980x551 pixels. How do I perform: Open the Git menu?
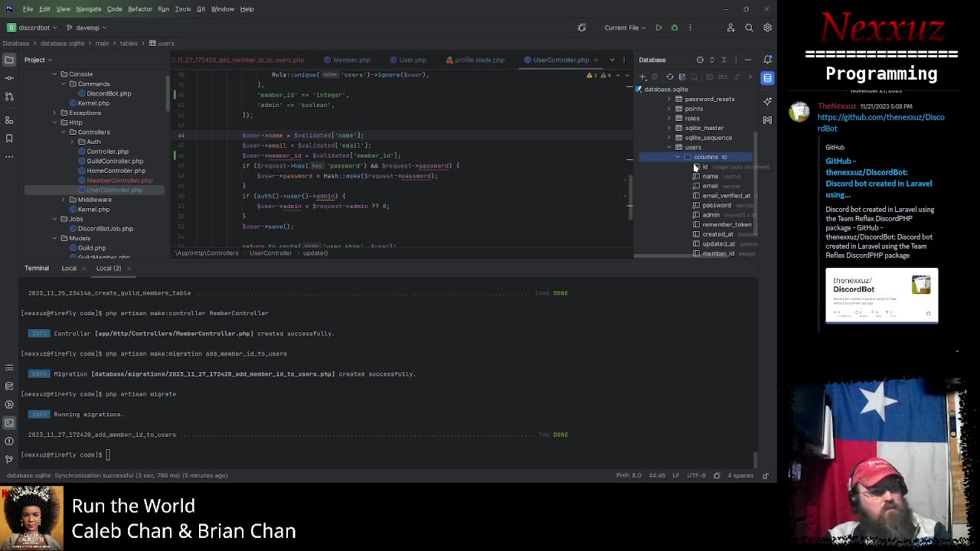[201, 9]
